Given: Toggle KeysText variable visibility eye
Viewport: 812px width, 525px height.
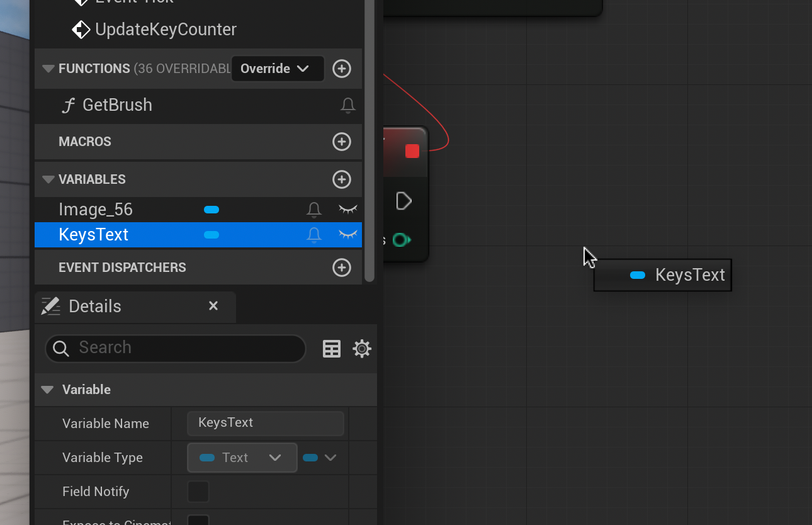Looking at the screenshot, I should tap(347, 235).
